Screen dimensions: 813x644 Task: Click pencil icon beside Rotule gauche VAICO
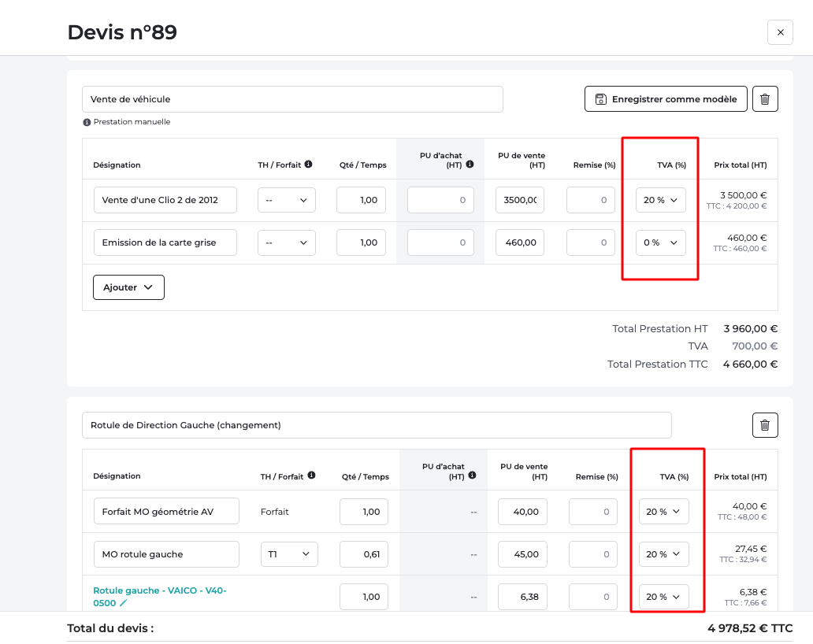coord(123,603)
